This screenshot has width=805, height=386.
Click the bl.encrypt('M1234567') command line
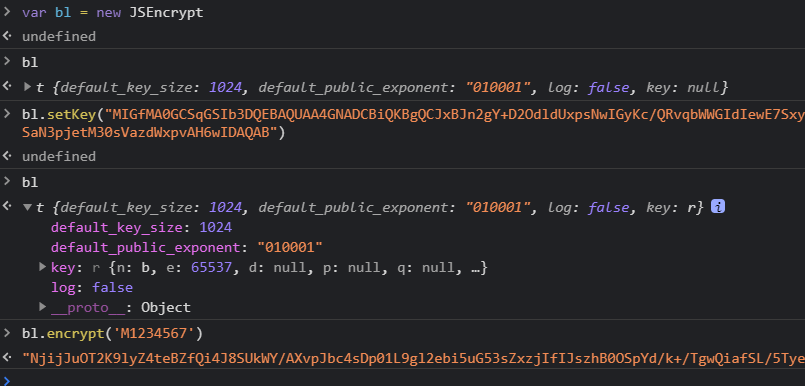pyautogui.click(x=112, y=334)
